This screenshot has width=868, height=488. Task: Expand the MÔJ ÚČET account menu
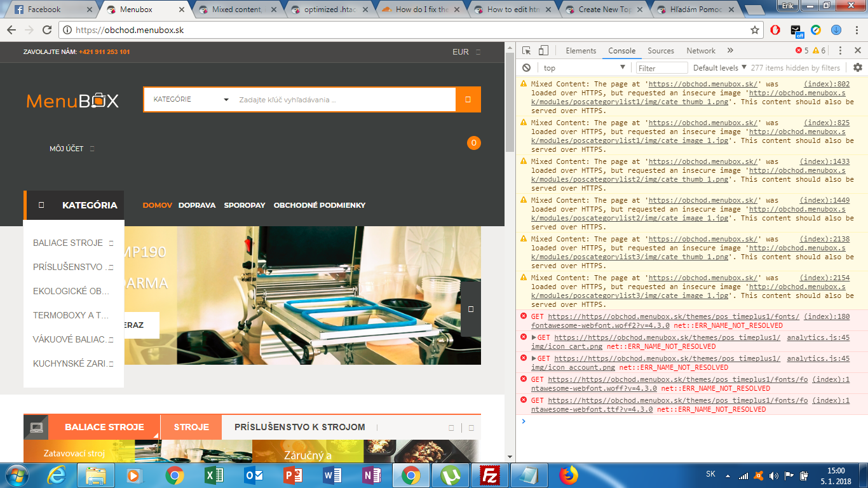click(72, 149)
